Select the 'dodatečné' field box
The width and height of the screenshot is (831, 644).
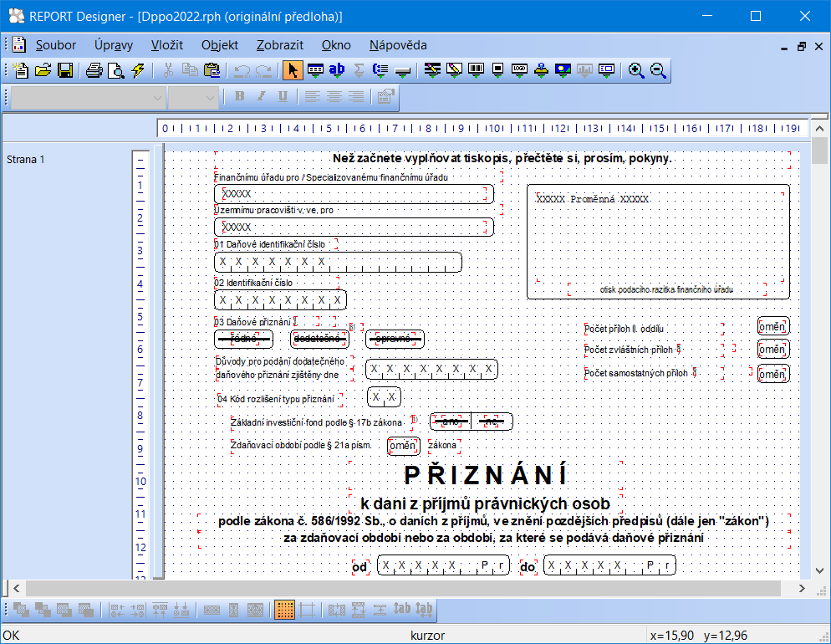coord(319,339)
